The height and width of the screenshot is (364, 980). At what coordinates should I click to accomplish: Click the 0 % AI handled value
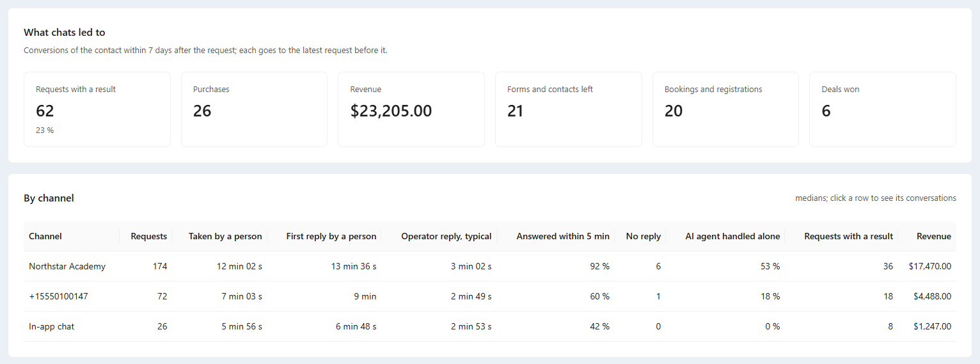tap(773, 326)
